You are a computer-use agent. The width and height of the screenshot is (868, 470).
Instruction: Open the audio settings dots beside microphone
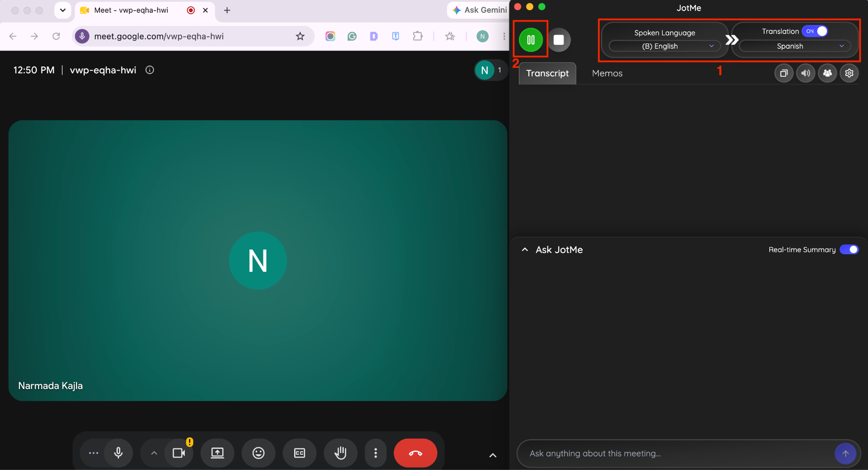[93, 453]
